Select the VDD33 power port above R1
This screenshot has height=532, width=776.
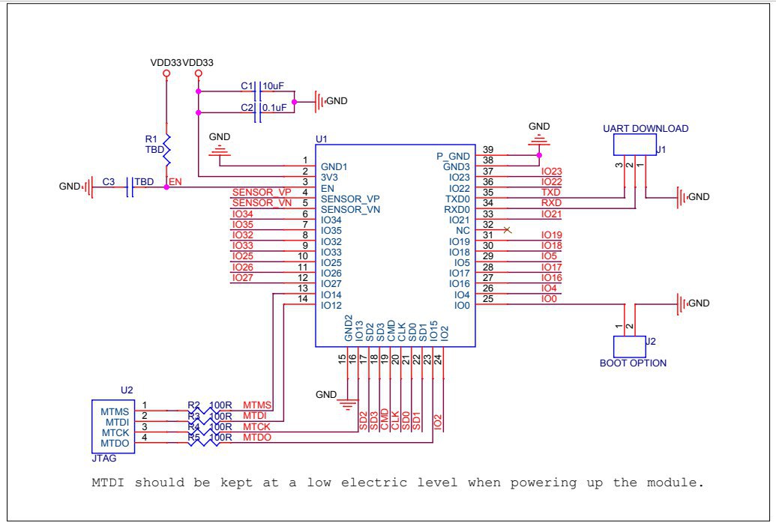166,73
